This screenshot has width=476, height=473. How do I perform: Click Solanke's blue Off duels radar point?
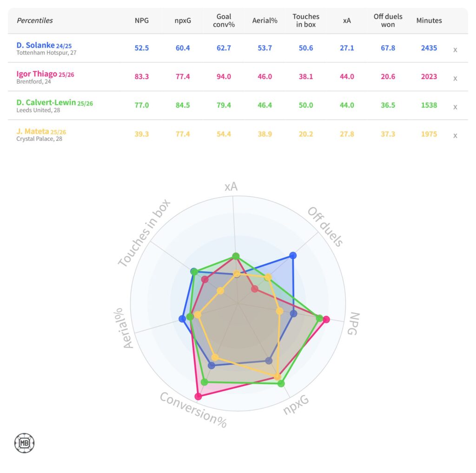[x=293, y=255]
